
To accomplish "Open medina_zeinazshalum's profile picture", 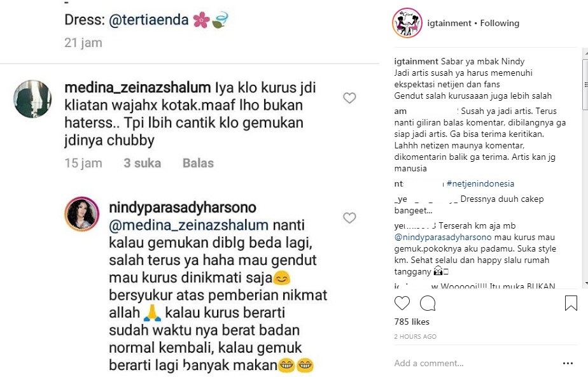I will (32, 100).
